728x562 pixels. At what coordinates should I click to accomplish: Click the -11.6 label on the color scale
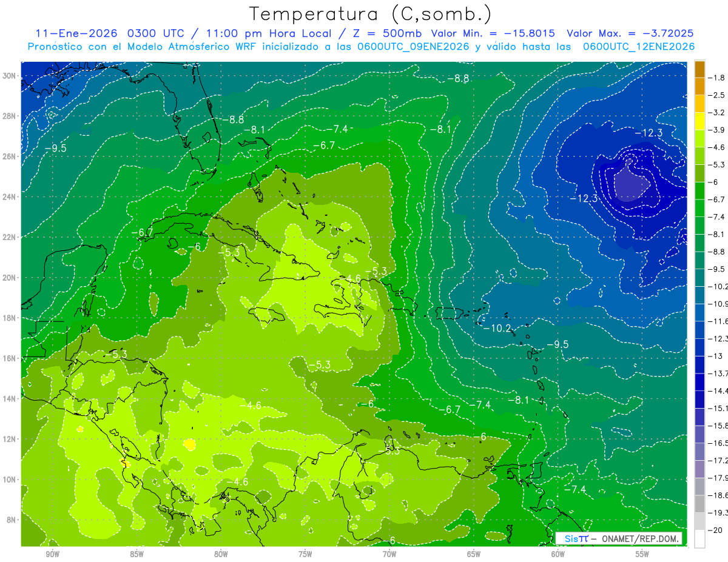click(718, 321)
